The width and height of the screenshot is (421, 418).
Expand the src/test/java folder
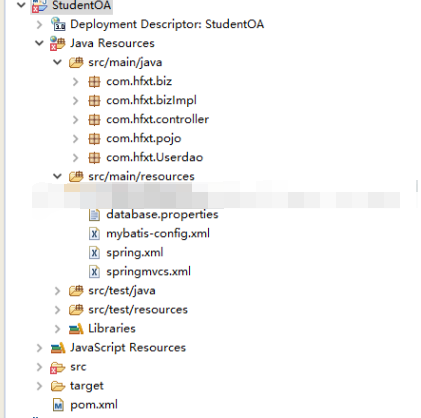point(57,291)
